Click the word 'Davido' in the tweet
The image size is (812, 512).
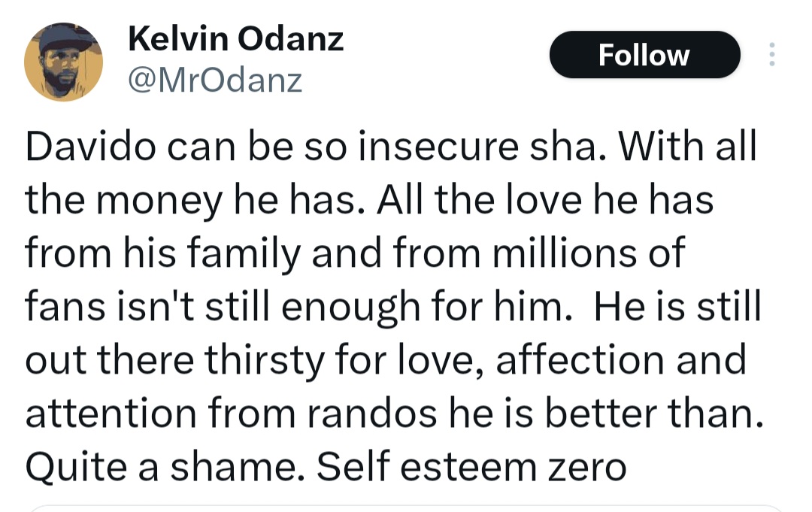coord(89,148)
